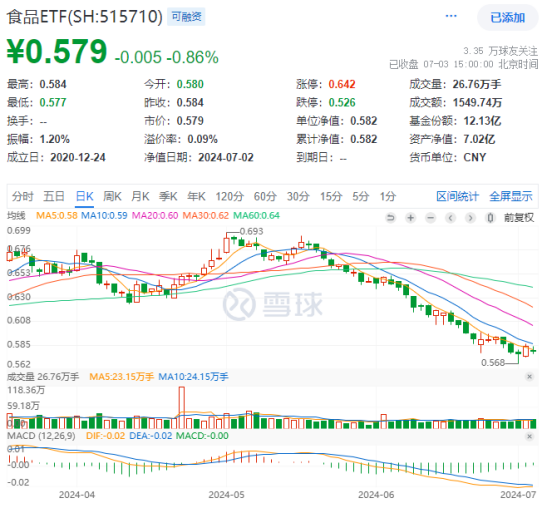This screenshot has width=542, height=508.
Task: Switch to the 15分 chart tab
Action: tap(331, 196)
